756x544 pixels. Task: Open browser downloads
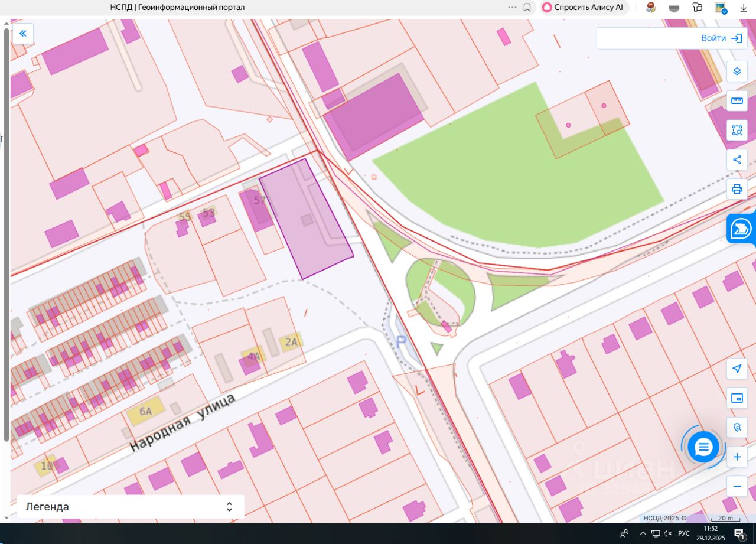(744, 8)
